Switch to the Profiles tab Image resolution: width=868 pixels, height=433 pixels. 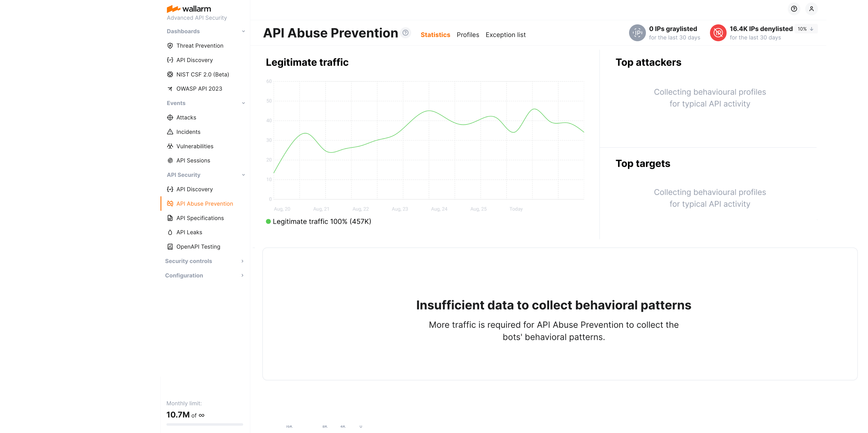tap(468, 35)
